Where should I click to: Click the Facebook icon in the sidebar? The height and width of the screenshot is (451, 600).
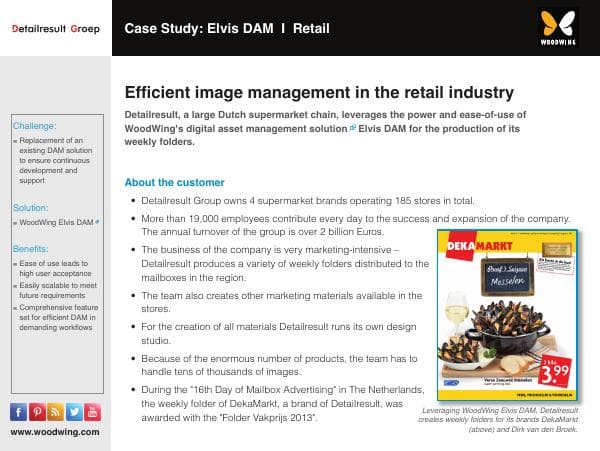pos(19,411)
